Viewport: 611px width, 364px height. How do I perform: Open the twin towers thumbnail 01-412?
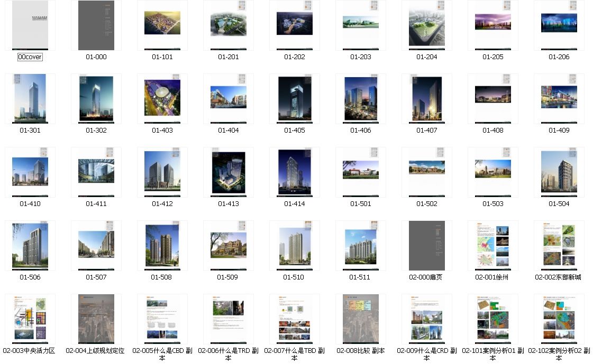point(162,172)
